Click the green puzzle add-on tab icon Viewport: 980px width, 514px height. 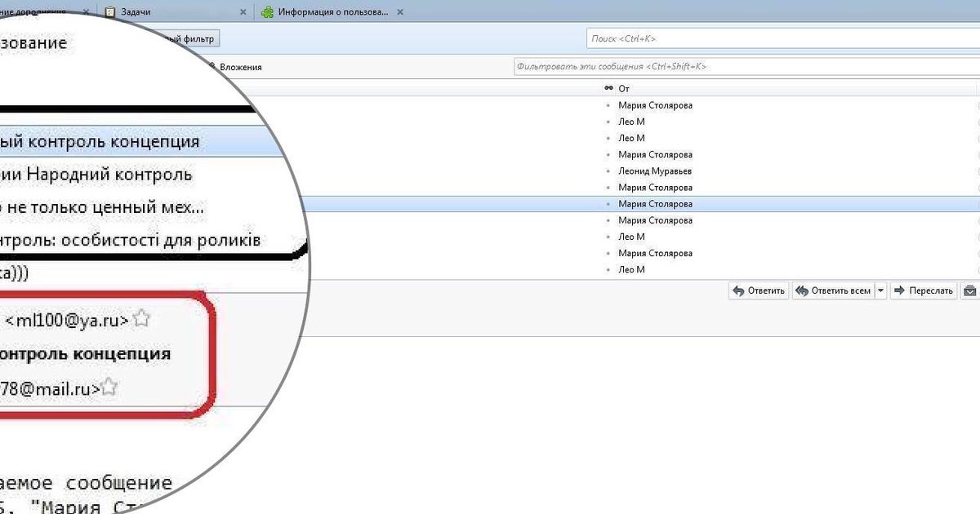point(267,12)
